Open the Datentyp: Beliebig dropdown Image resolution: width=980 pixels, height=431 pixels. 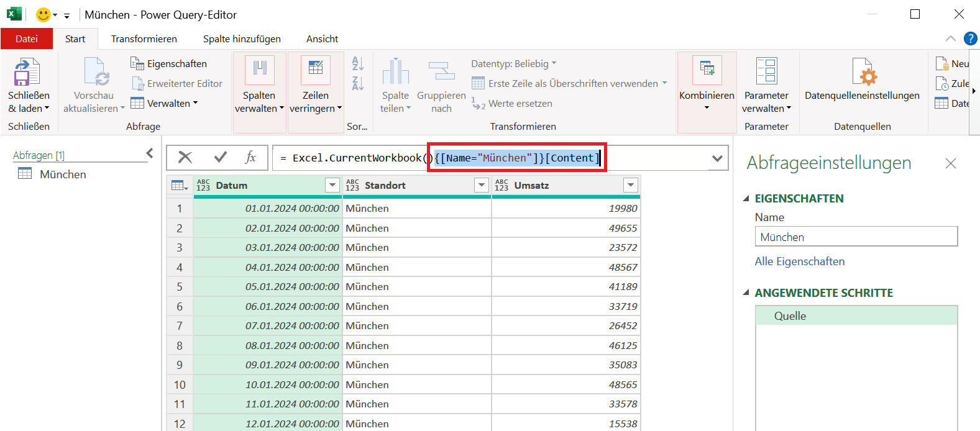[x=514, y=63]
